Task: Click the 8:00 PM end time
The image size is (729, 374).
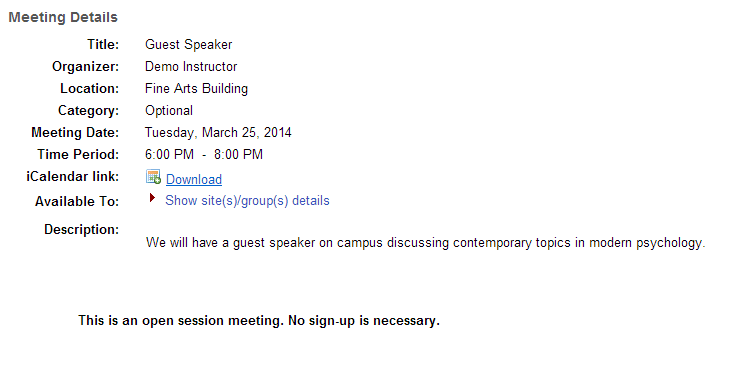Action: pyautogui.click(x=239, y=154)
